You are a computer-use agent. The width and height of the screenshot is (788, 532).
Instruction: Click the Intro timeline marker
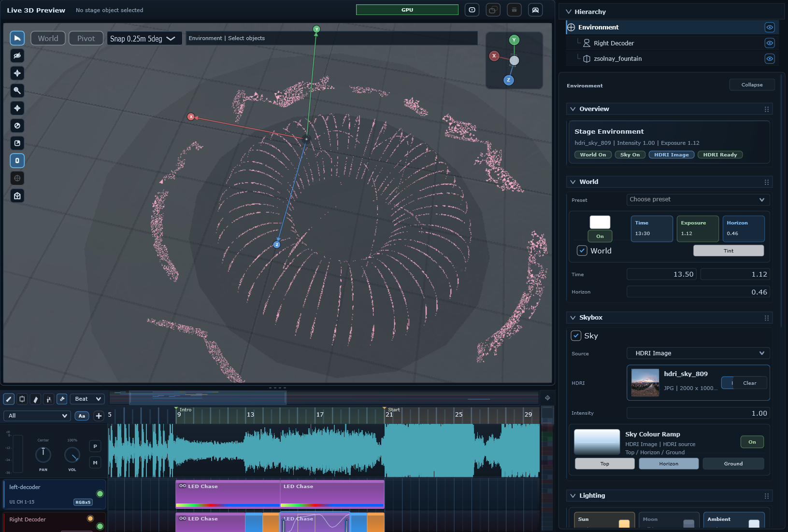pos(184,409)
